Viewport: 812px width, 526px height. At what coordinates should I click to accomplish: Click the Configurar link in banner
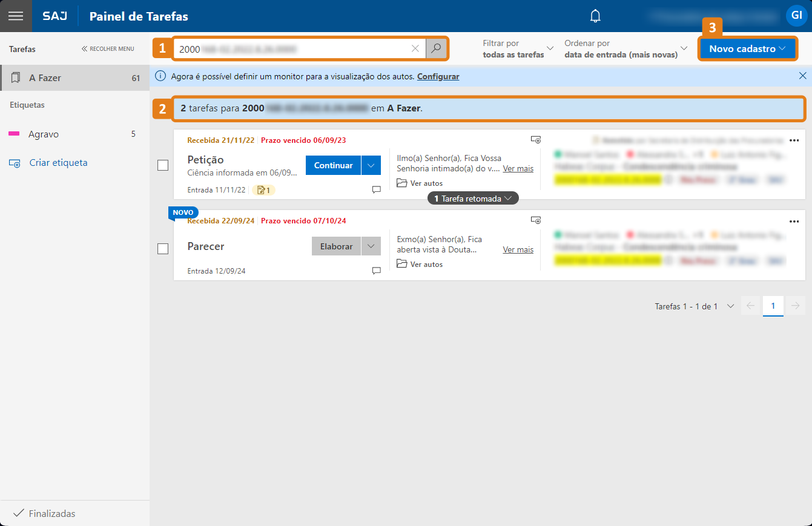(x=438, y=76)
